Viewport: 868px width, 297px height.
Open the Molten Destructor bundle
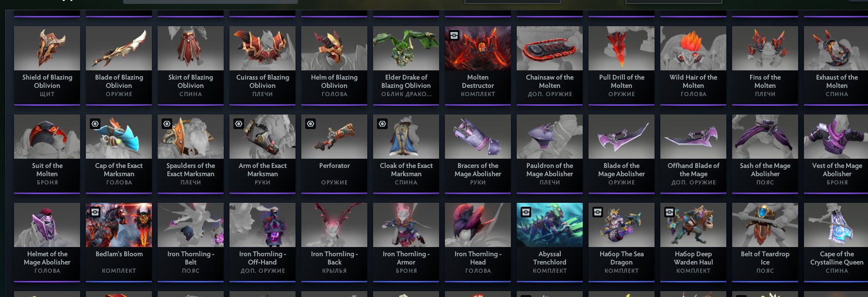(478, 65)
